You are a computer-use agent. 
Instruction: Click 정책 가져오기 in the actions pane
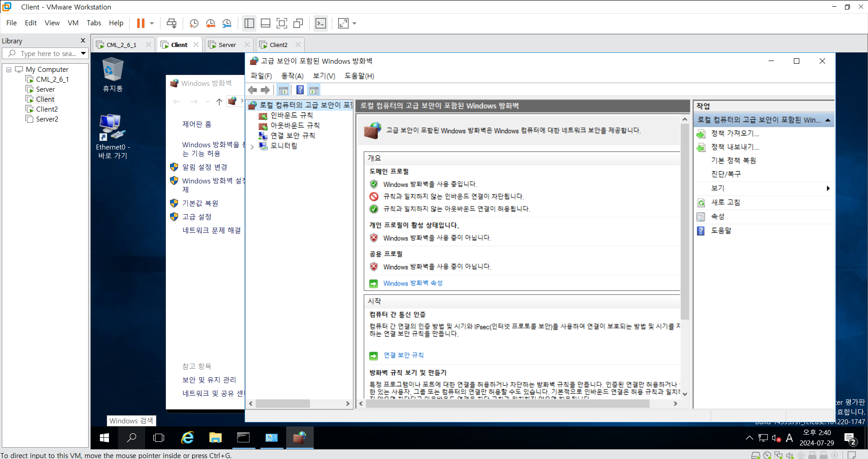tap(735, 134)
